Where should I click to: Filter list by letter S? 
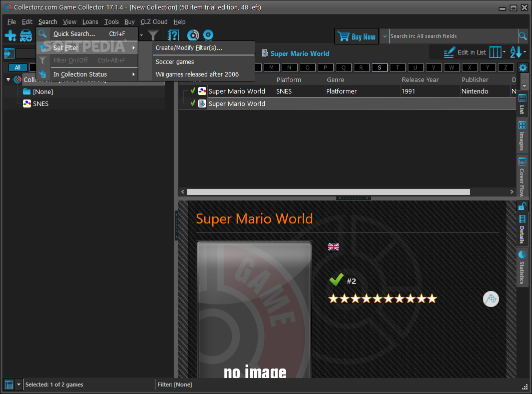(x=379, y=67)
